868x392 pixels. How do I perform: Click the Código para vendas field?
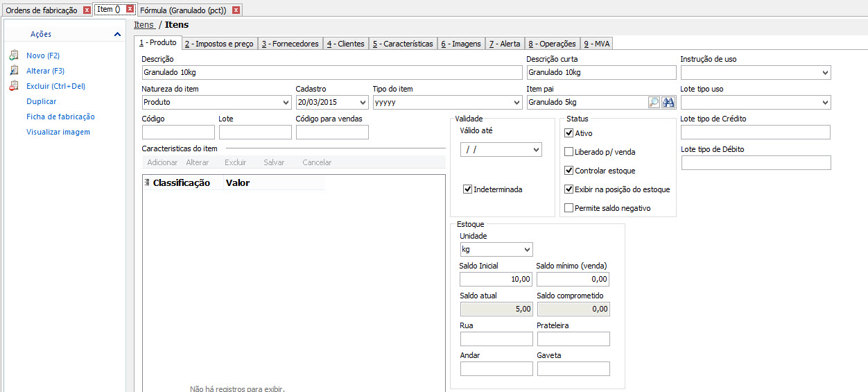pos(332,132)
